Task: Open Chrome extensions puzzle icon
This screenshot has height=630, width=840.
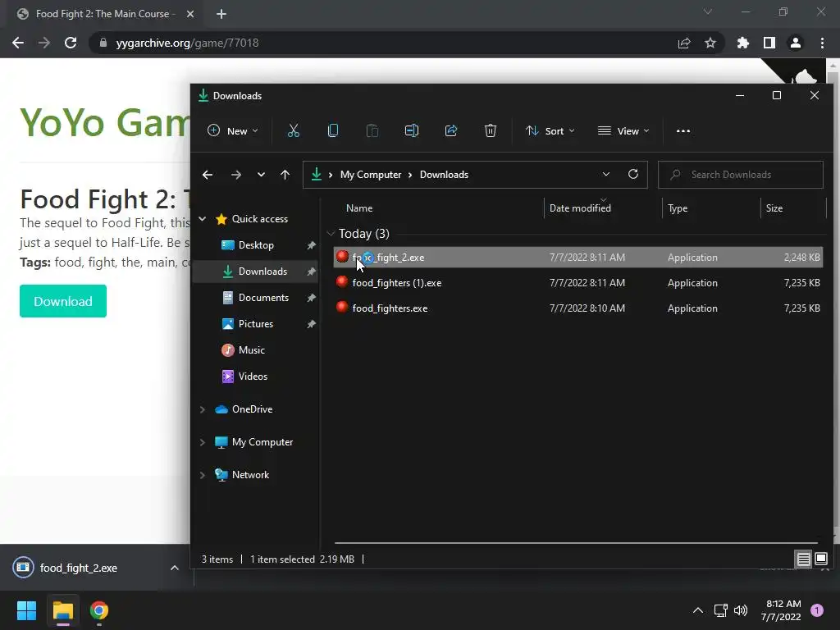Action: click(743, 43)
